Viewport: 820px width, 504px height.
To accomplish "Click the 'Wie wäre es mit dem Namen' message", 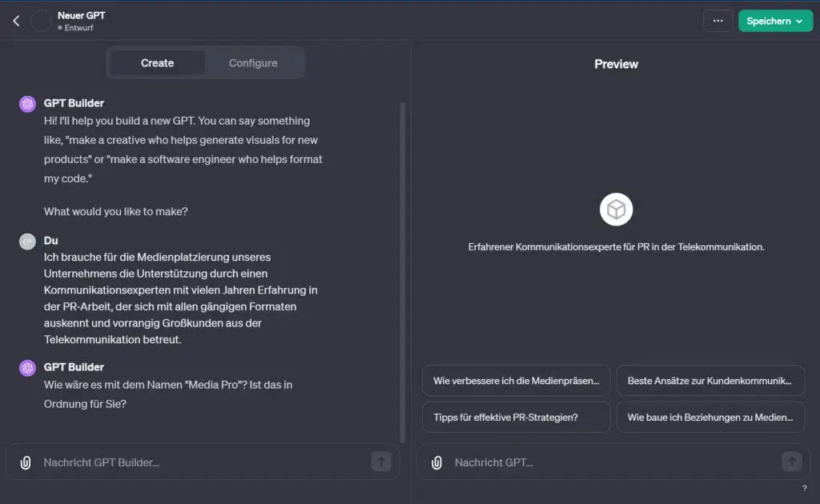I will click(x=168, y=394).
